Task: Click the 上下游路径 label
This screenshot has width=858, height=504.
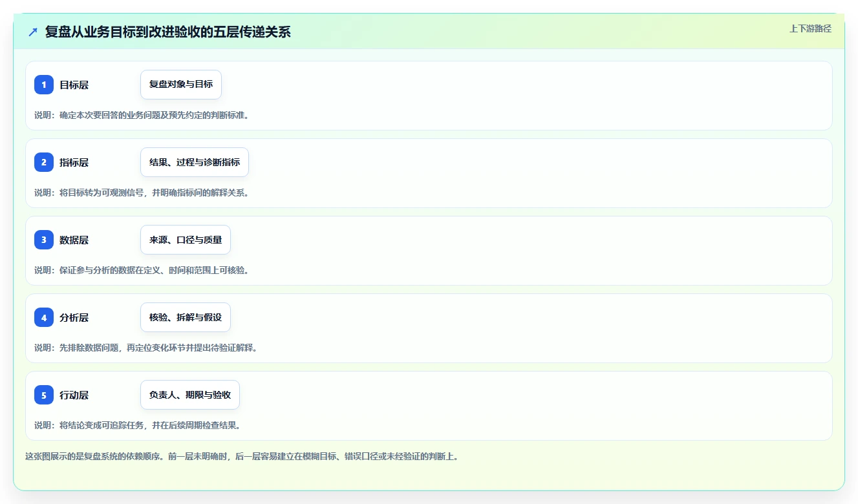Action: [810, 28]
